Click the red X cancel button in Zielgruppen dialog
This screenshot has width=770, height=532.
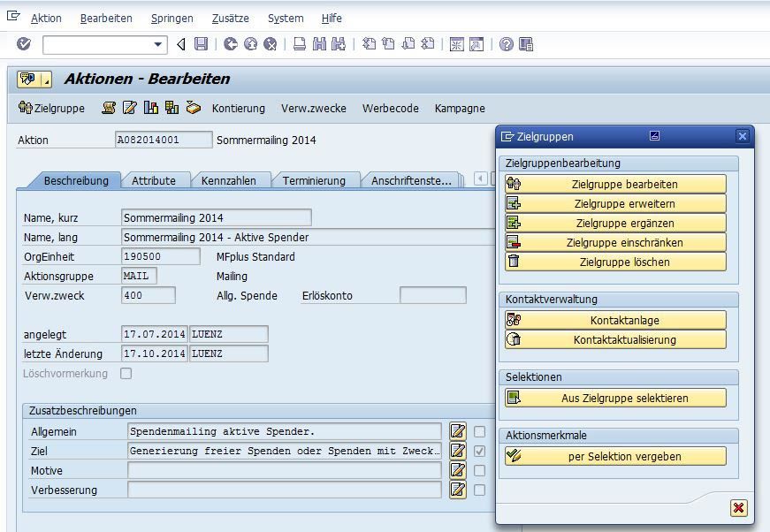738,508
